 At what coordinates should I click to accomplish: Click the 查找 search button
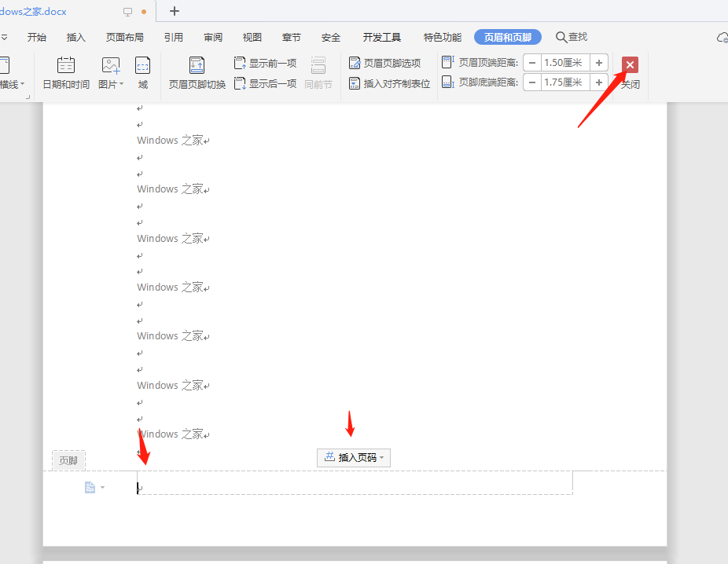[x=572, y=37]
